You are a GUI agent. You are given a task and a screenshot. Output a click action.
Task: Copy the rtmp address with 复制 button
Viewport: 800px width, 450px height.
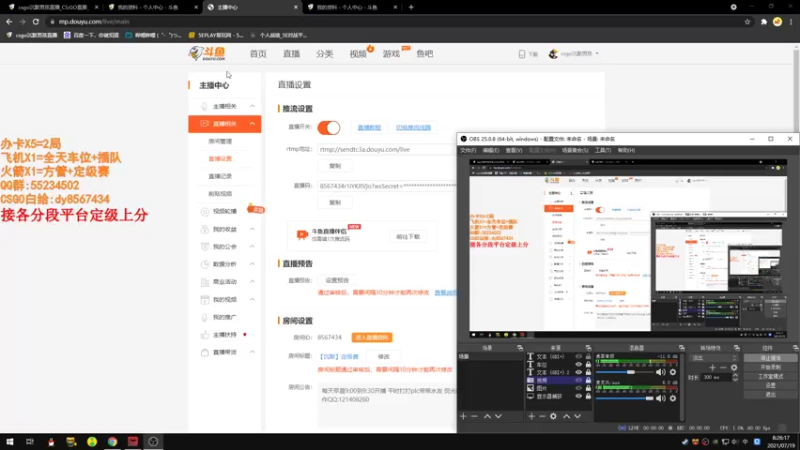coord(335,166)
